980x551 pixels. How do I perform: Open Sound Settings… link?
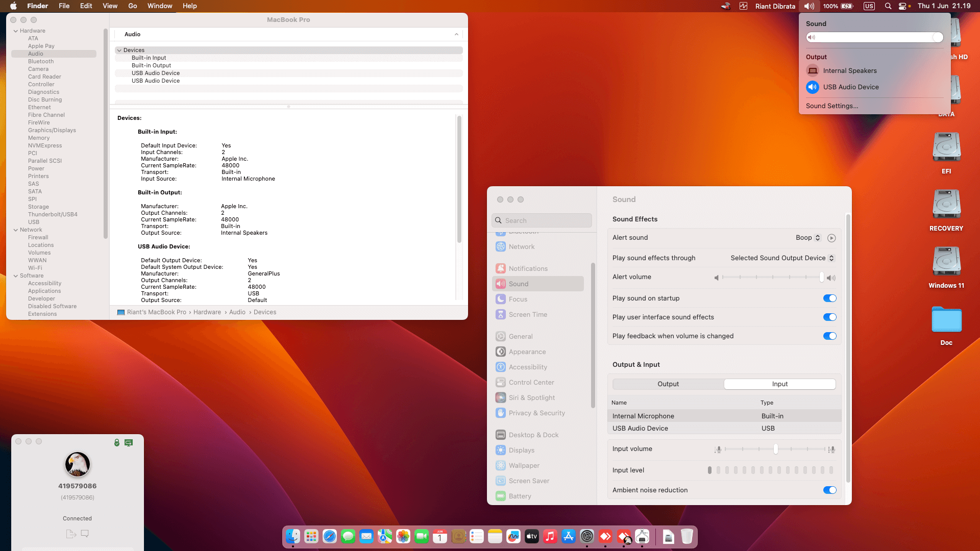tap(831, 106)
